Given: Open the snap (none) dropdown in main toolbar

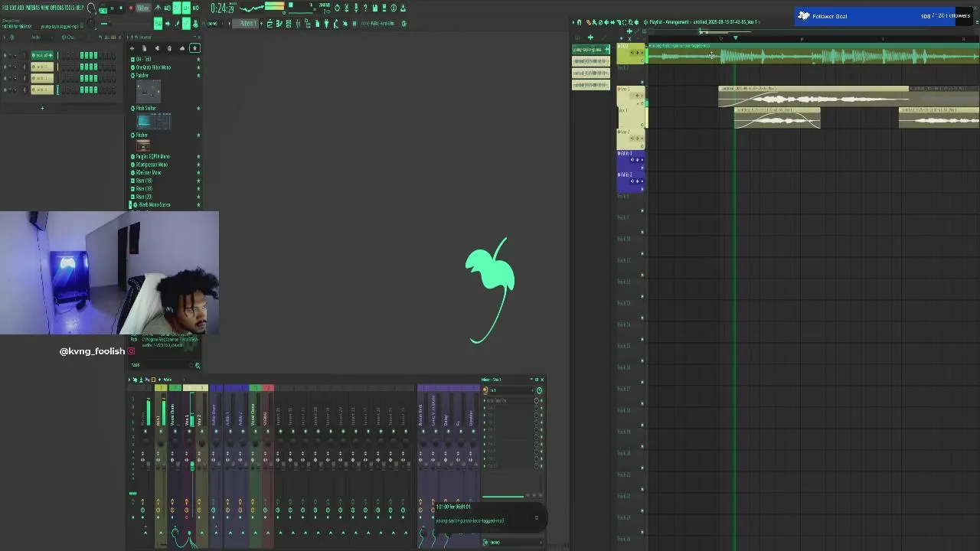Looking at the screenshot, I should pyautogui.click(x=212, y=23).
